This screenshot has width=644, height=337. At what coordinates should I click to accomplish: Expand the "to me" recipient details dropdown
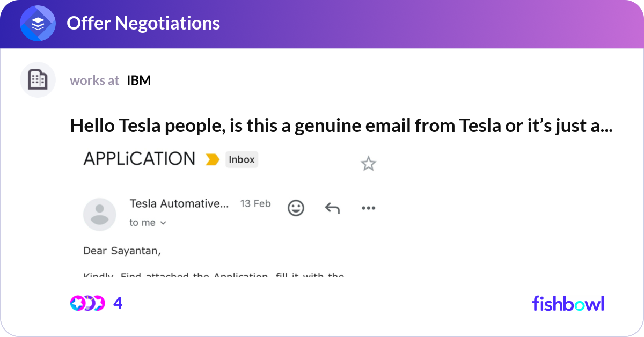(149, 222)
